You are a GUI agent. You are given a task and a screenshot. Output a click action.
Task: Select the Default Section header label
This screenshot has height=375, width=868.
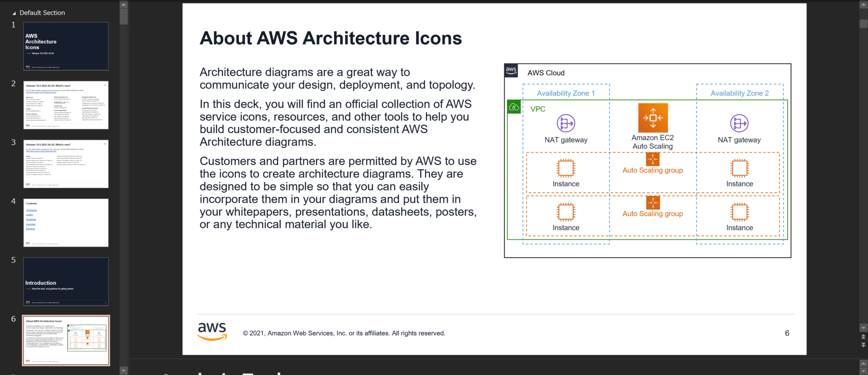42,13
